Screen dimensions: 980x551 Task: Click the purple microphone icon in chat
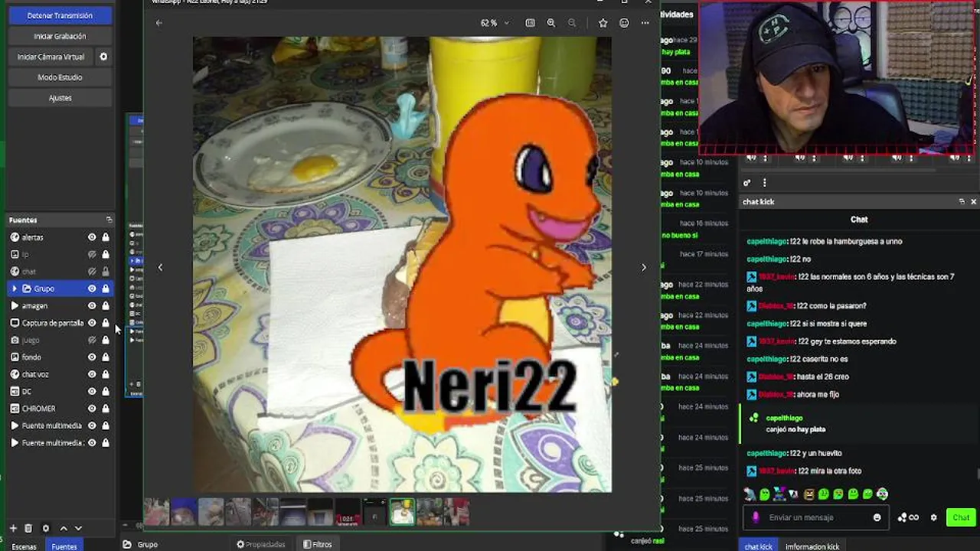[x=756, y=517]
